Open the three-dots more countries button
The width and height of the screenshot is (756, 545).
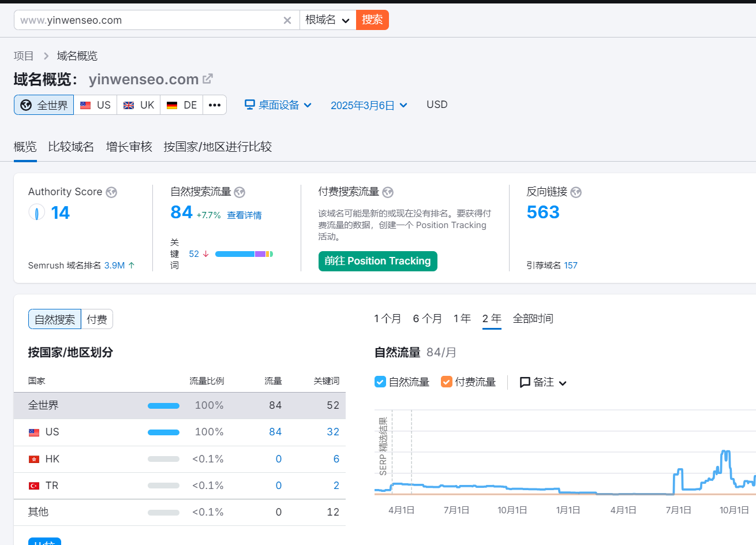215,105
